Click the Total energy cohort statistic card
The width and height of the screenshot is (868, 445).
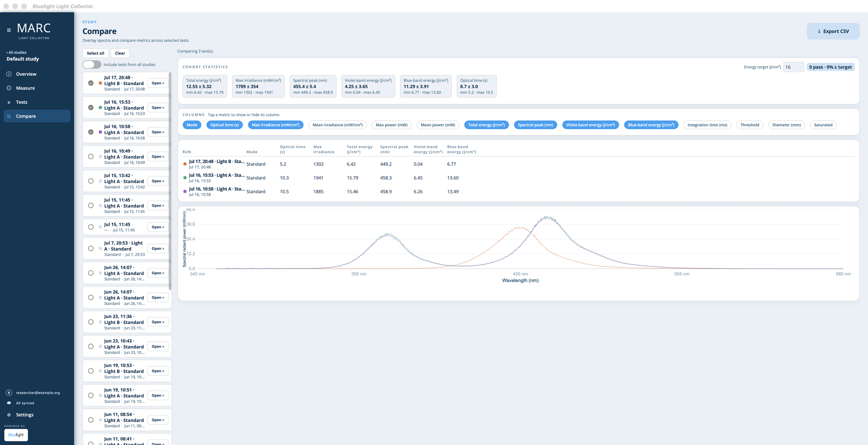point(205,86)
